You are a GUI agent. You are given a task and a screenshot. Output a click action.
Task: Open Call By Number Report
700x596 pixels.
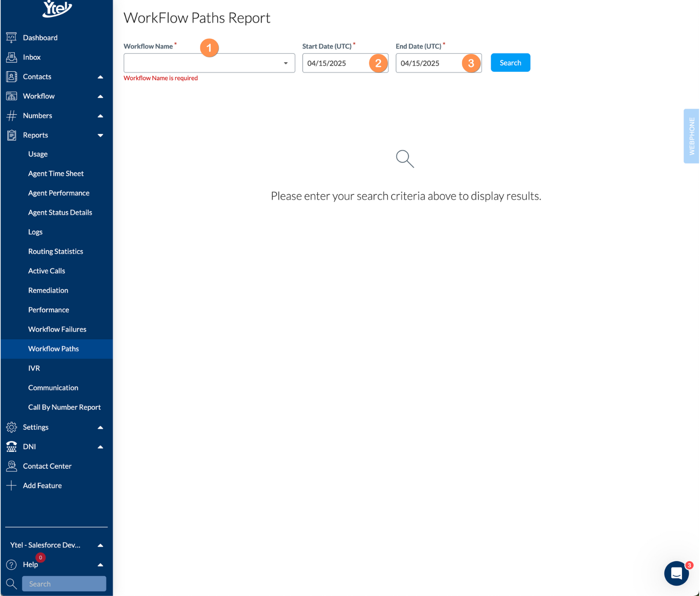(x=64, y=407)
